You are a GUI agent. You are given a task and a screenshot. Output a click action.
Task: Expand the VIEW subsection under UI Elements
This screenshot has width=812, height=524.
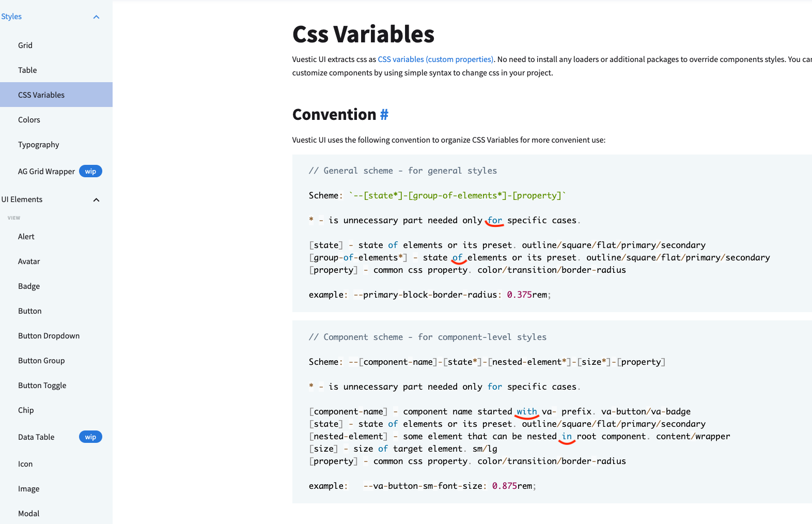13,218
